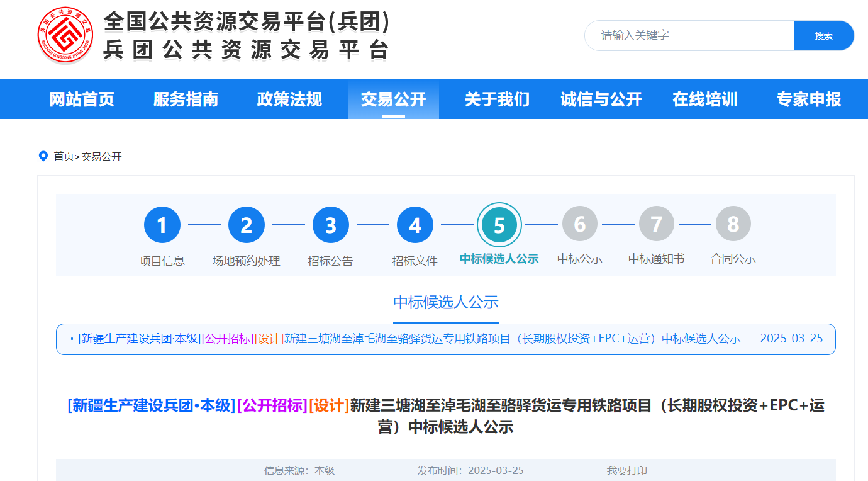Select step 1 circle 项目信息
Image resolution: width=868 pixels, height=481 pixels.
(162, 225)
